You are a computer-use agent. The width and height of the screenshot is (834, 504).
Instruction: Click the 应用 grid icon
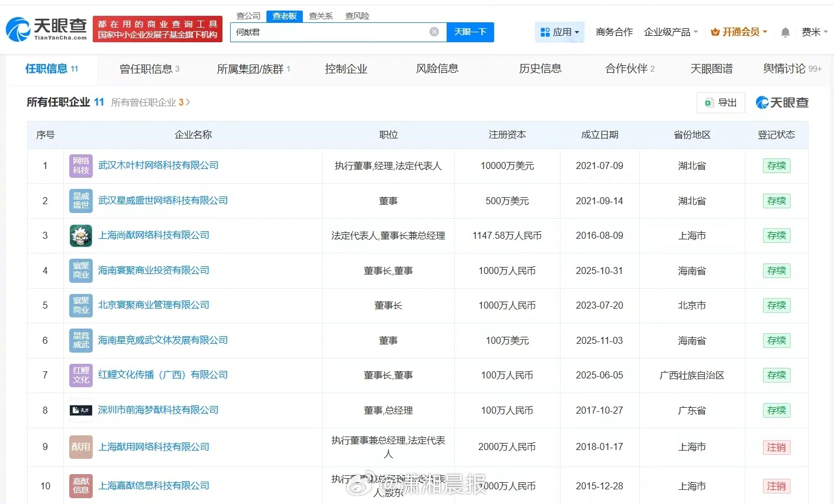[x=545, y=32]
